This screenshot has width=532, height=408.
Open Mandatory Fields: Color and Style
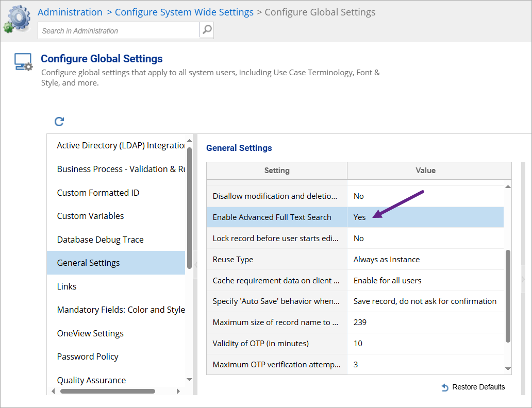coord(116,310)
